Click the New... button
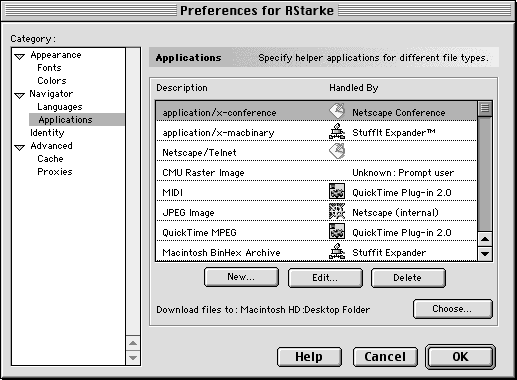The height and width of the screenshot is (380, 517). coord(241,277)
